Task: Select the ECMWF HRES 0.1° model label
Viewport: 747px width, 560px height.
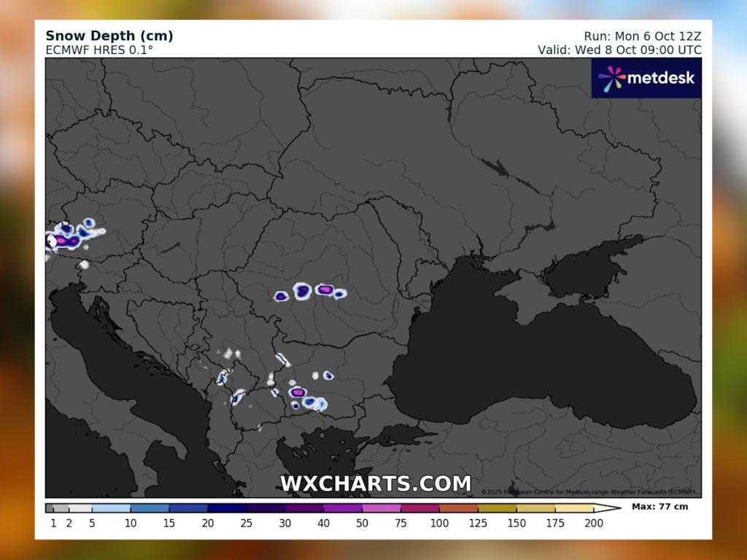Action: (99, 50)
